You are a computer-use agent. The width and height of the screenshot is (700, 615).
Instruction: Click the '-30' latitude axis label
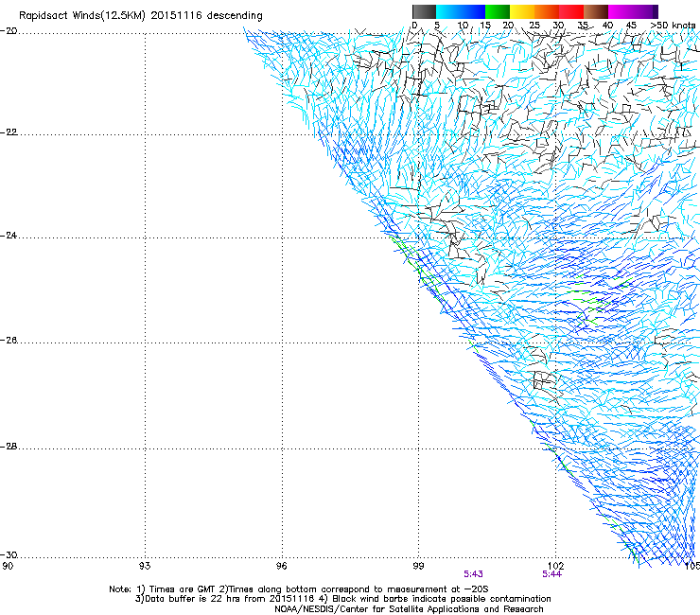click(9, 555)
